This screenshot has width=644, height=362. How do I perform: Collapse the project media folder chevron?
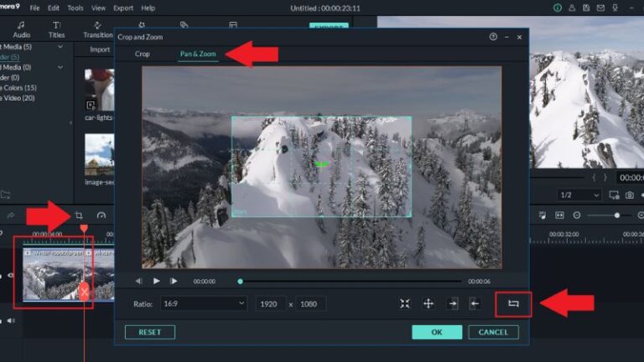[60, 45]
